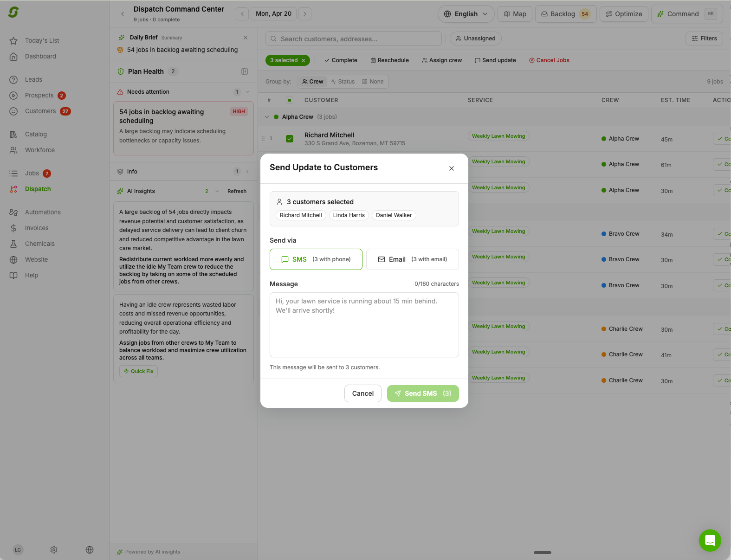Click the globe icon at sidebar bottom
Viewport: 731px width, 560px height.
point(90,550)
